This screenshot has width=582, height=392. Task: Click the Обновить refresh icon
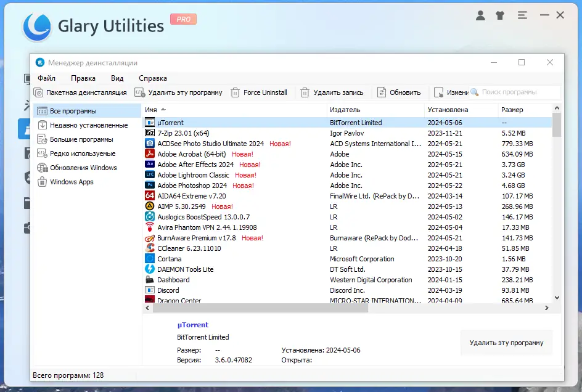(x=382, y=92)
